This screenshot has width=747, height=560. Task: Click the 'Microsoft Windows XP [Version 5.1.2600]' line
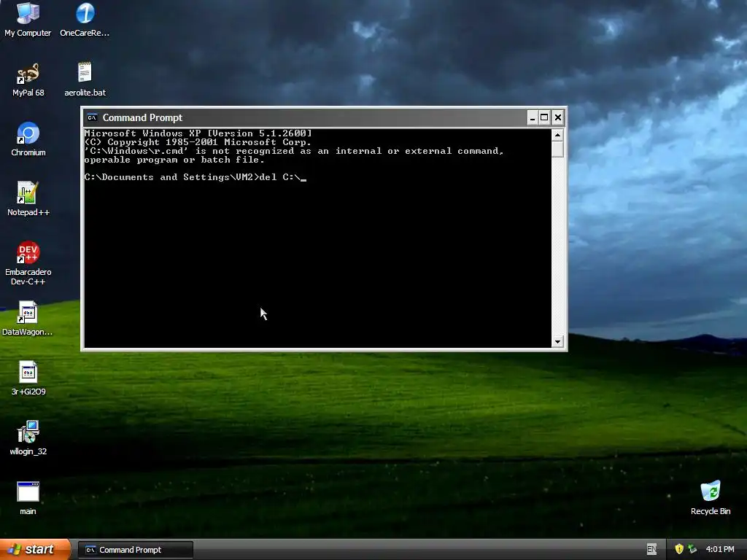tap(198, 133)
